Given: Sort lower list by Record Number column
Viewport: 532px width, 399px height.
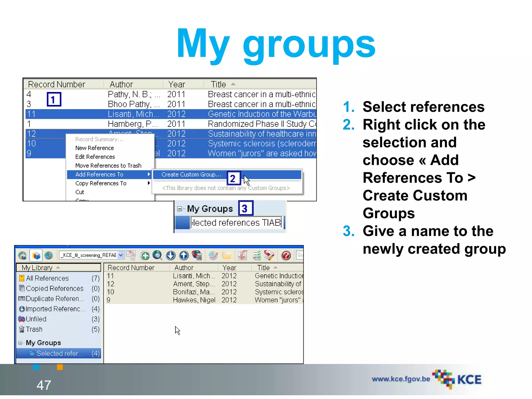Looking at the screenshot, I should [137, 268].
